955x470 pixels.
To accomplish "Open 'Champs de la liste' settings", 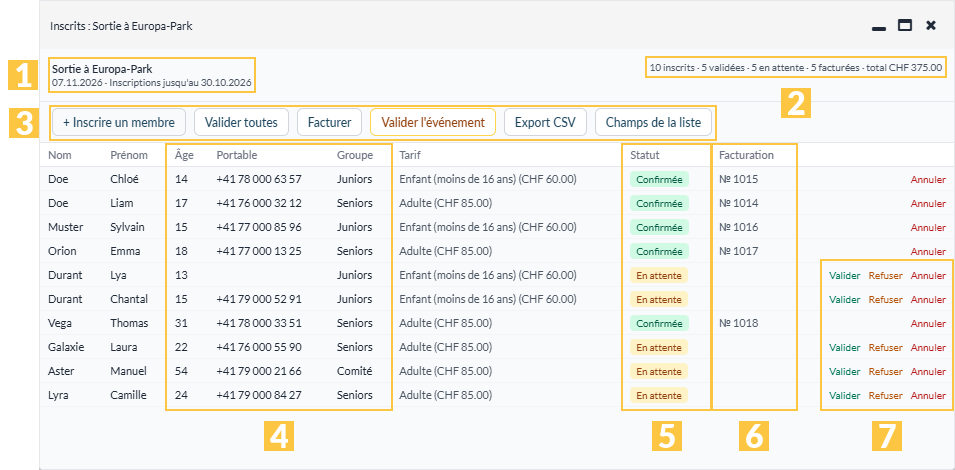I will pyautogui.click(x=653, y=122).
